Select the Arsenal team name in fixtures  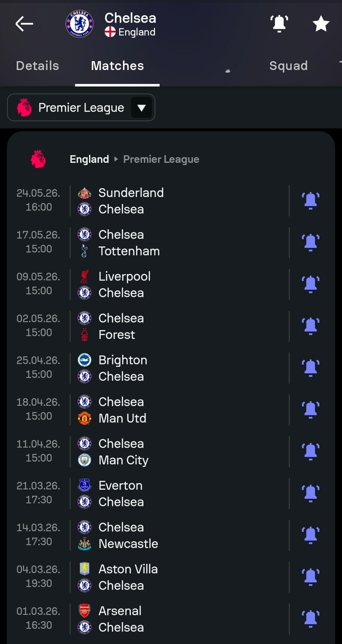[120, 611]
